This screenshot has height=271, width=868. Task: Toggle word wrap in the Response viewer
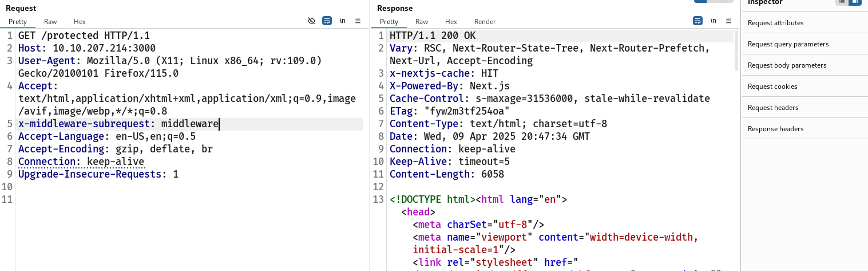tap(697, 21)
